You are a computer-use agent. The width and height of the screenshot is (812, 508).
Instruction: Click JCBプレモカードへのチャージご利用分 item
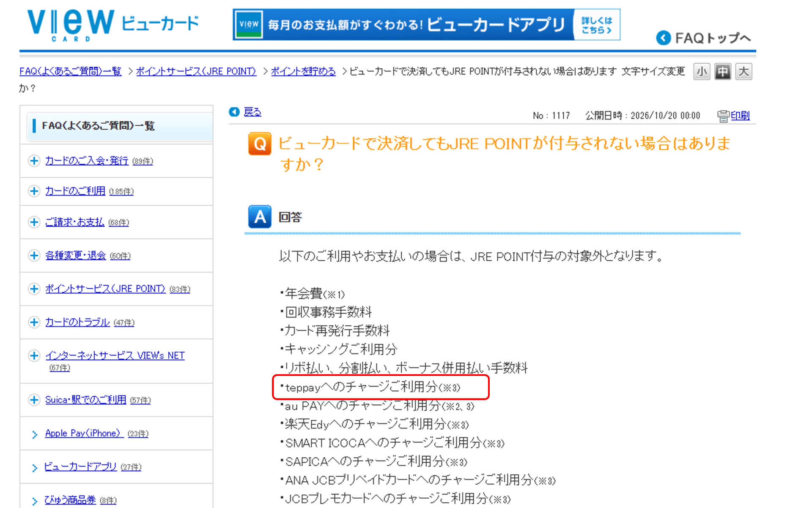(x=395, y=499)
